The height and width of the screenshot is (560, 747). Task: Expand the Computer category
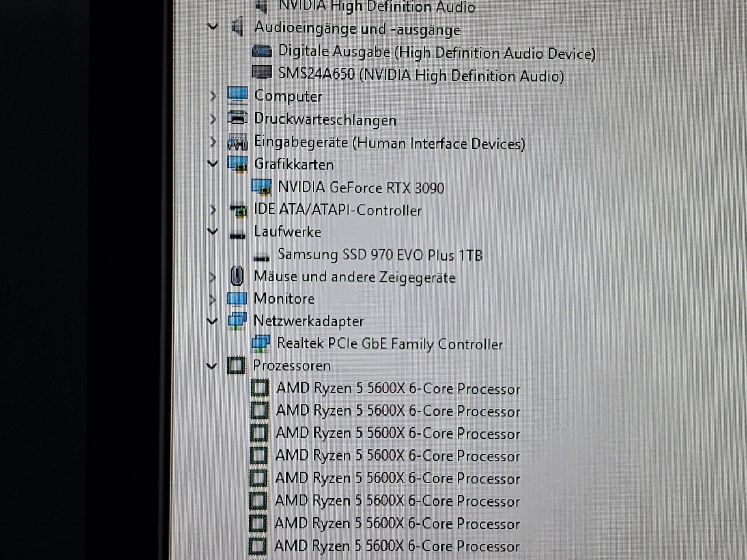pyautogui.click(x=213, y=96)
